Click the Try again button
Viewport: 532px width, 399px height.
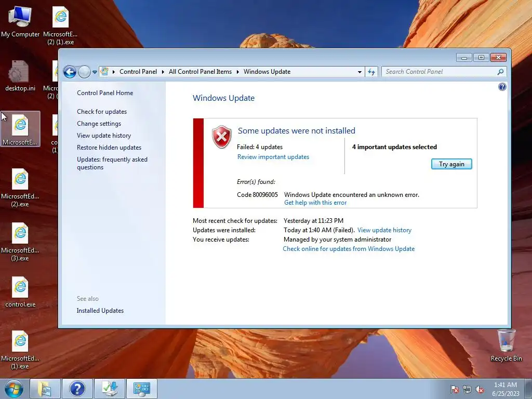click(451, 164)
